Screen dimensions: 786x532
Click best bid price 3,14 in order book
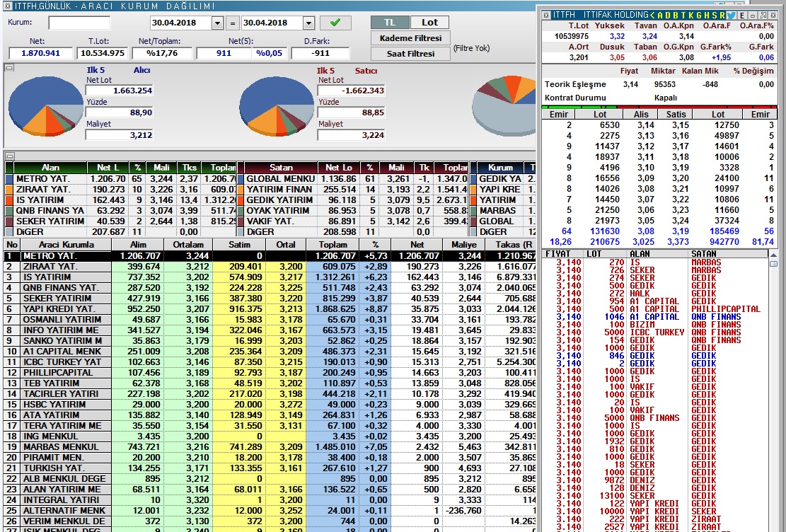click(646, 125)
